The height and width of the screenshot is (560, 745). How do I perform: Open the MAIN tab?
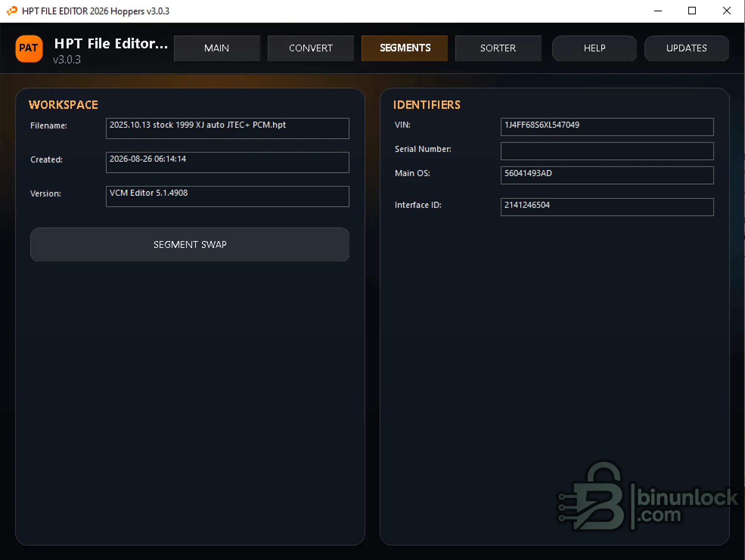pos(217,48)
